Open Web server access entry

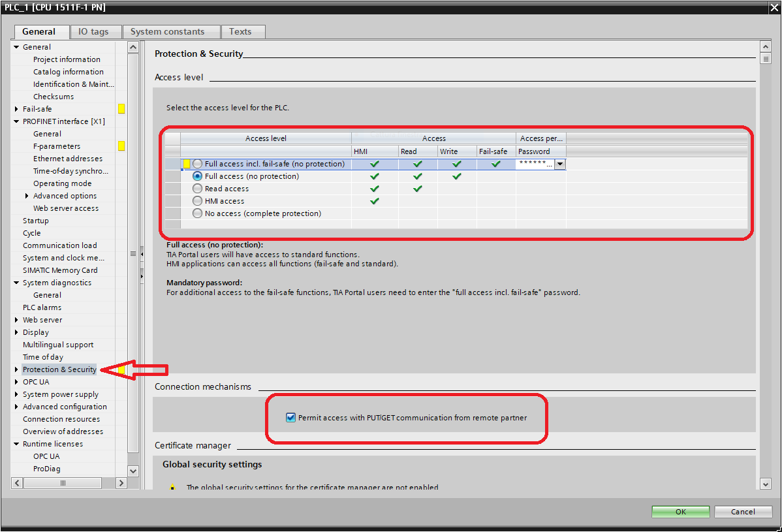pyautogui.click(x=66, y=208)
